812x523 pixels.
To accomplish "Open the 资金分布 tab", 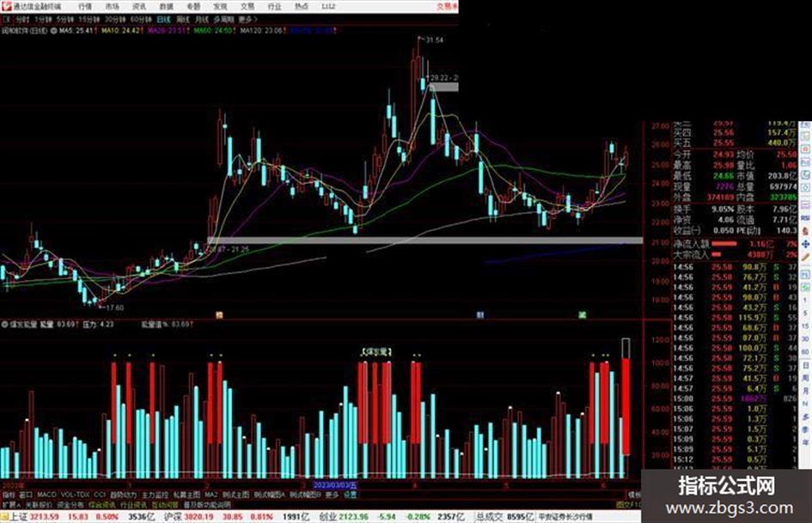I will (70, 504).
